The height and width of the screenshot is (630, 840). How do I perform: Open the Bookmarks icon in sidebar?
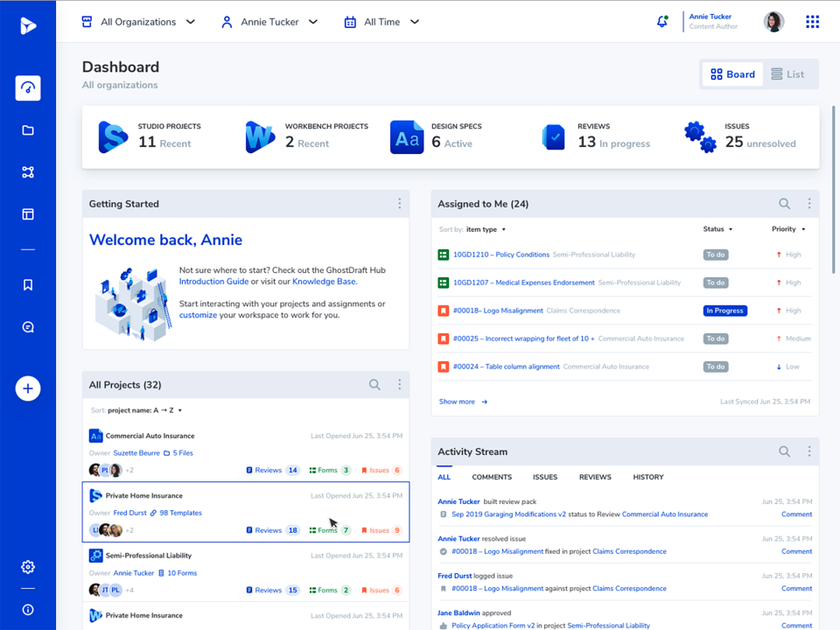[x=27, y=283]
